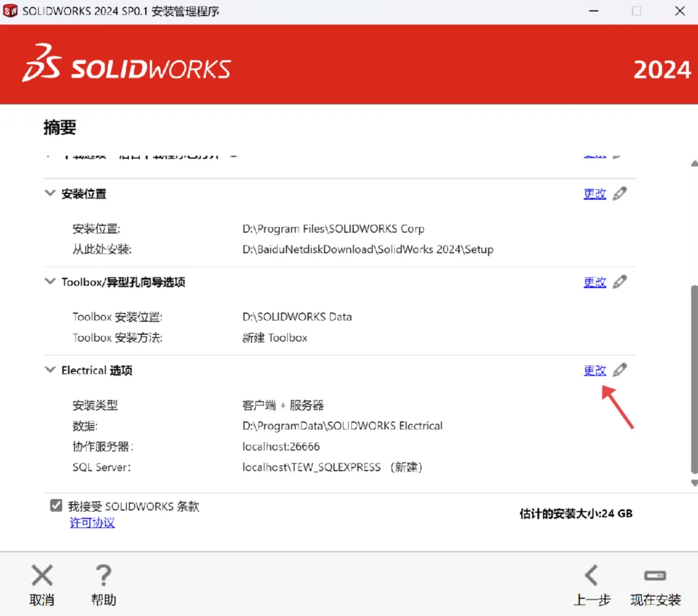Click the 取消 cancel X icon
Viewport: 698px width, 616px height.
(42, 575)
